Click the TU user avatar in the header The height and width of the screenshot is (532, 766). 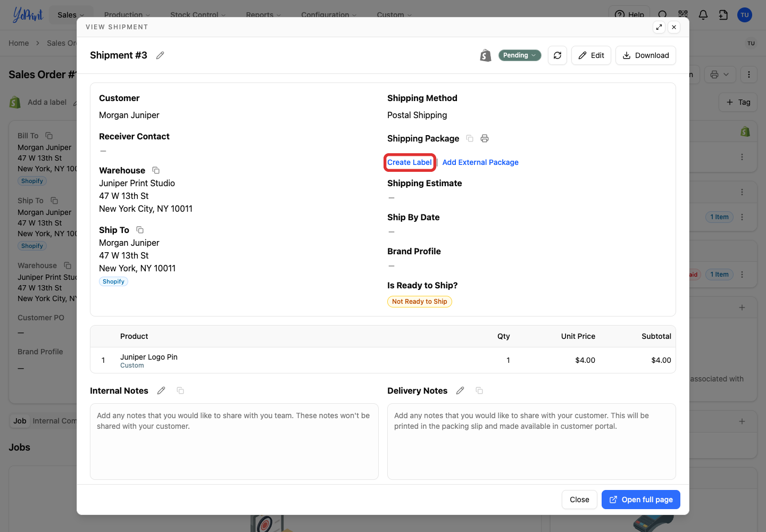(x=745, y=15)
